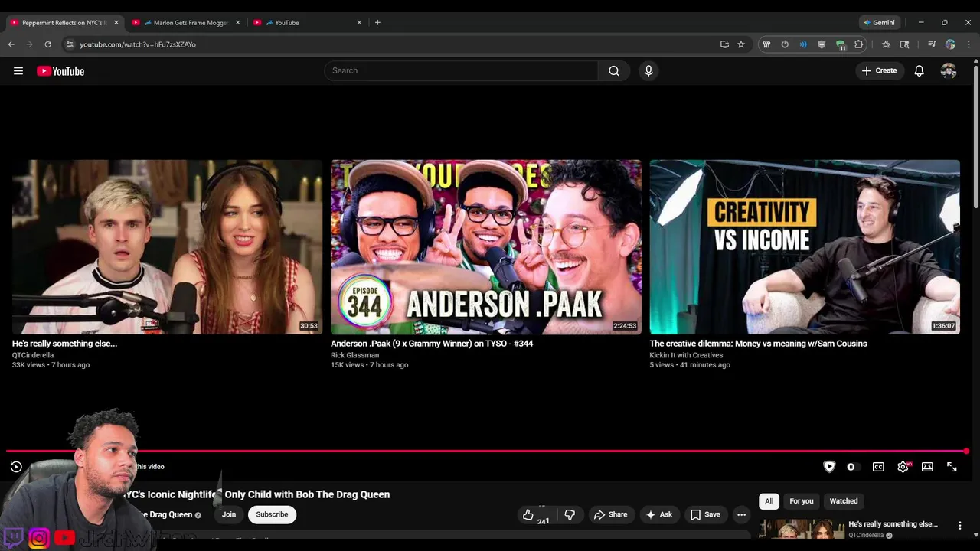Open YouTube notifications bell
The width and height of the screenshot is (980, 551).
[920, 71]
